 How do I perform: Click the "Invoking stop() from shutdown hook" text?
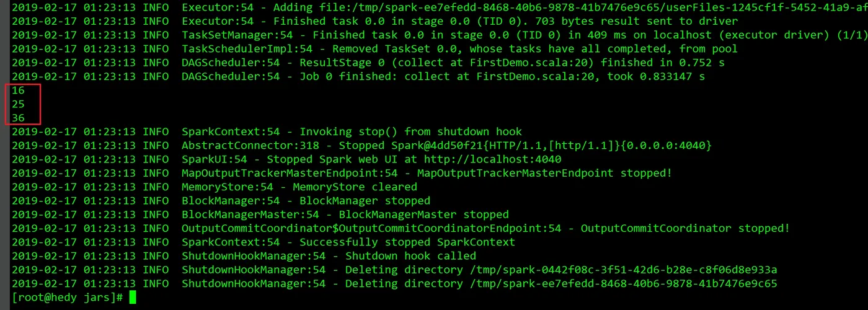tap(410, 131)
